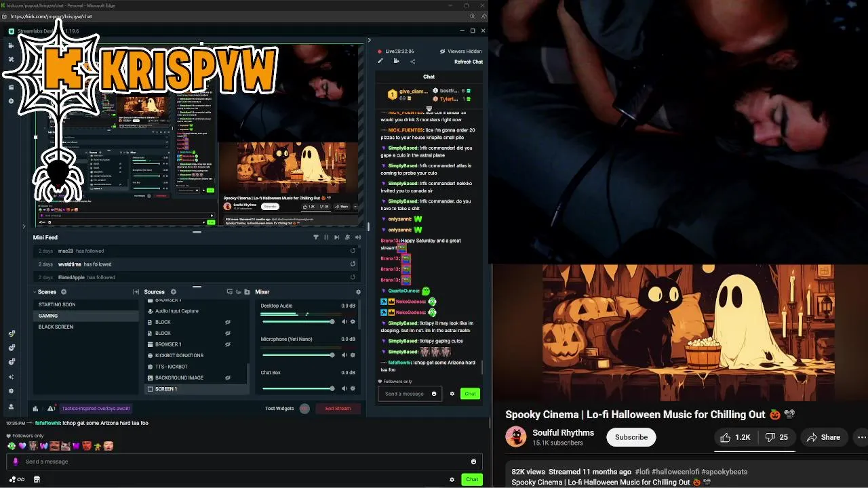The height and width of the screenshot is (488, 868).
Task: Replay the ElatedApple follow alert
Action: (x=353, y=277)
